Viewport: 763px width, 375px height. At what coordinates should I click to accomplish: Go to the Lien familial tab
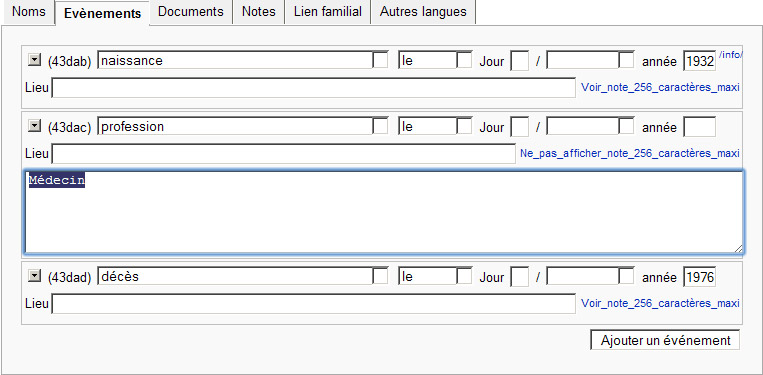pyautogui.click(x=327, y=12)
